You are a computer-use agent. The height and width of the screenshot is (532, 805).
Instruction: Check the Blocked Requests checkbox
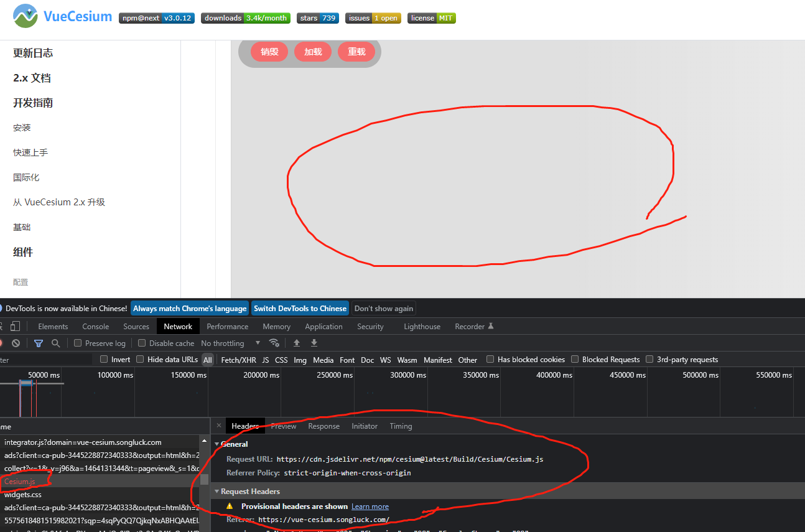tap(575, 359)
